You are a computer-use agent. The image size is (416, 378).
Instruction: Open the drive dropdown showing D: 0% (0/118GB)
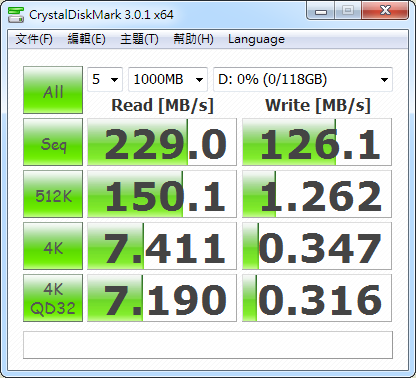[x=303, y=79]
